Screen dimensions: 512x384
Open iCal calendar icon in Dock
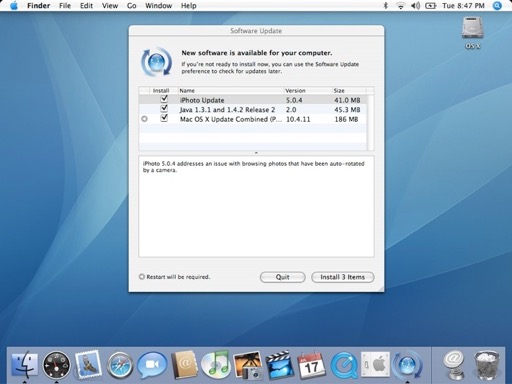pos(311,365)
